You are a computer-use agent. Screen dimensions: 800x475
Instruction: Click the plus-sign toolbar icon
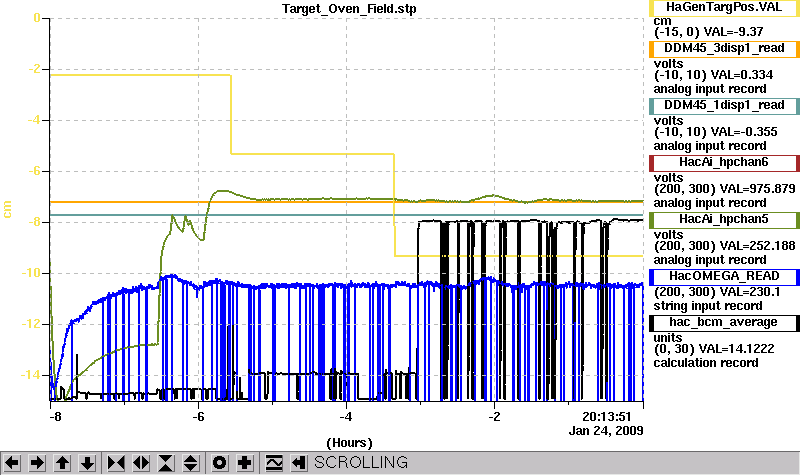[x=244, y=463]
